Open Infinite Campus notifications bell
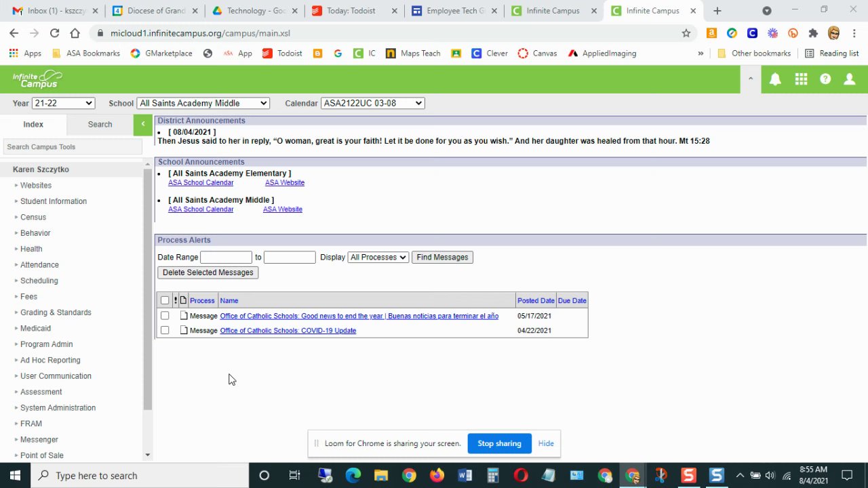 point(775,79)
